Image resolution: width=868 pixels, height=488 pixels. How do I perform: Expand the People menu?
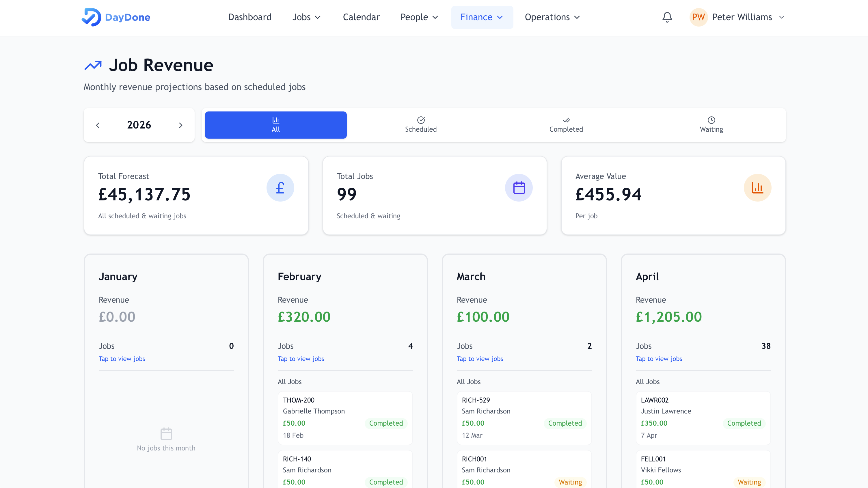pos(419,17)
